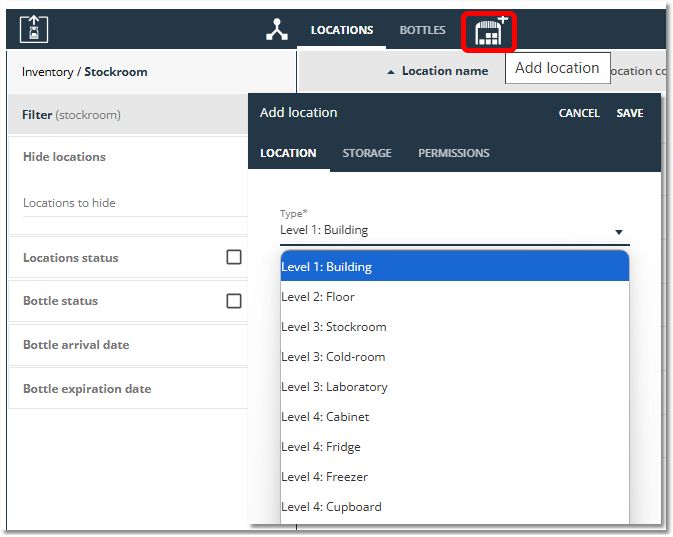Select Level 4: Freezer option
Viewport: 673px width, 537px height.
point(455,477)
